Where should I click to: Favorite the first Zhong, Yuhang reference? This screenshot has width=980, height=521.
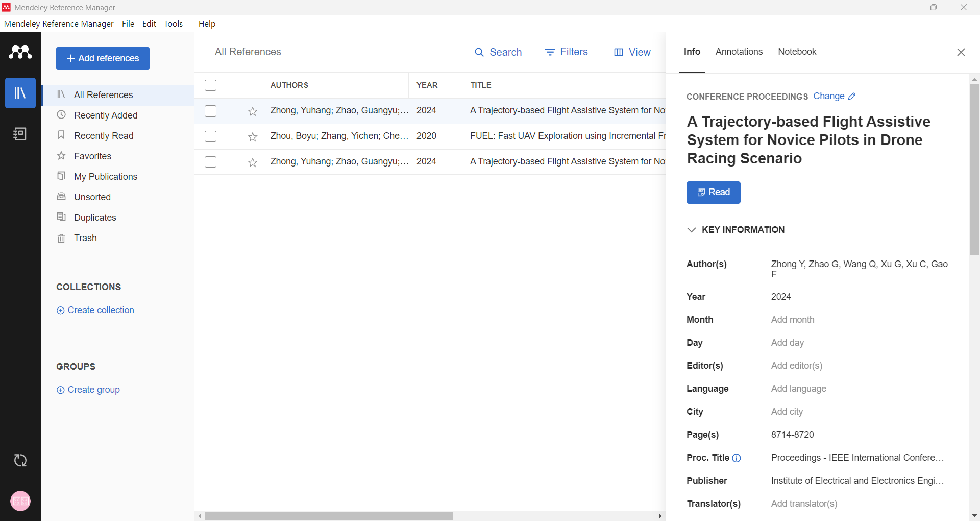253,111
